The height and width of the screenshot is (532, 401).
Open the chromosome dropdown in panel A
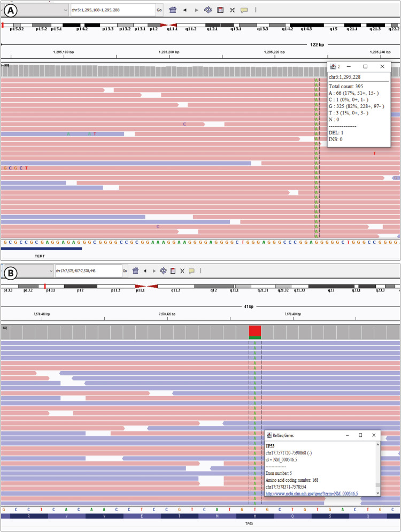click(x=65, y=10)
